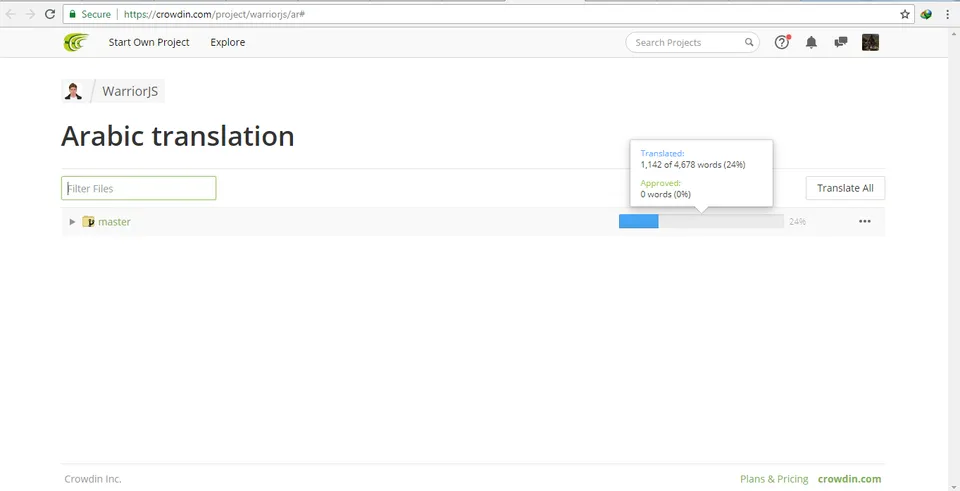
Task: Click the Translated label in the tooltip
Action: tap(662, 154)
